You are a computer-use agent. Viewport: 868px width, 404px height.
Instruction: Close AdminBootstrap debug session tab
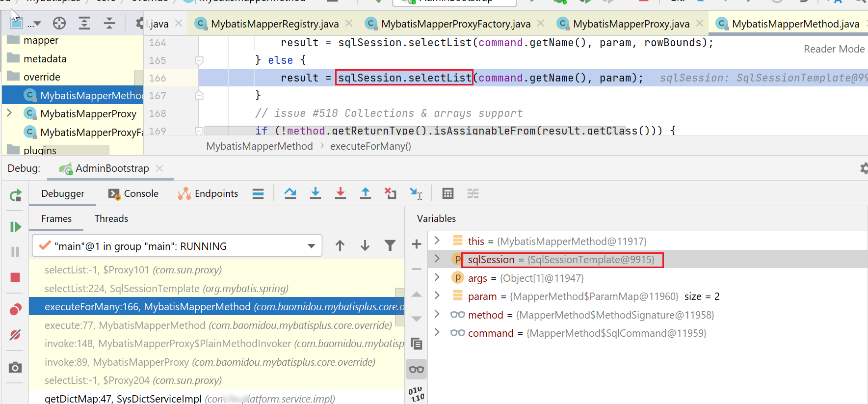click(x=159, y=168)
